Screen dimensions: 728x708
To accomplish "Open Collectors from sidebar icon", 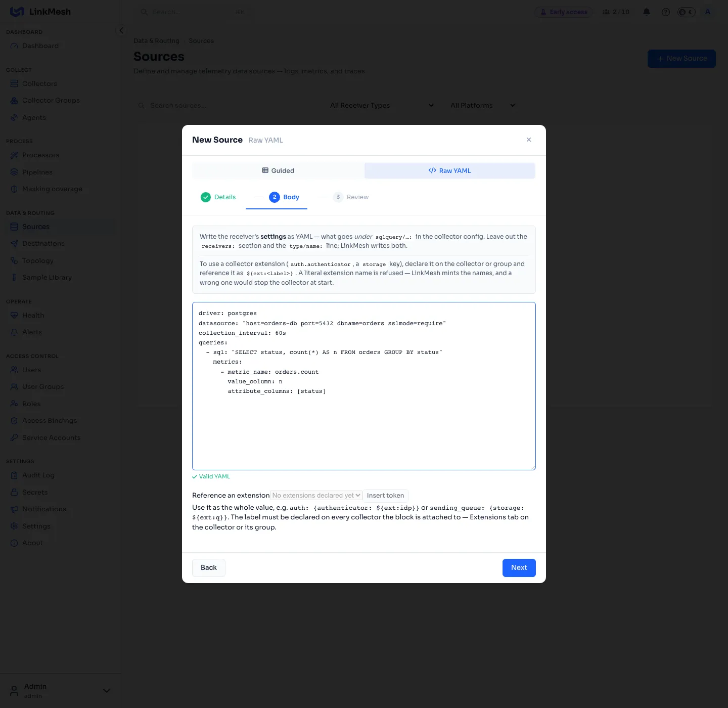I will [x=14, y=83].
